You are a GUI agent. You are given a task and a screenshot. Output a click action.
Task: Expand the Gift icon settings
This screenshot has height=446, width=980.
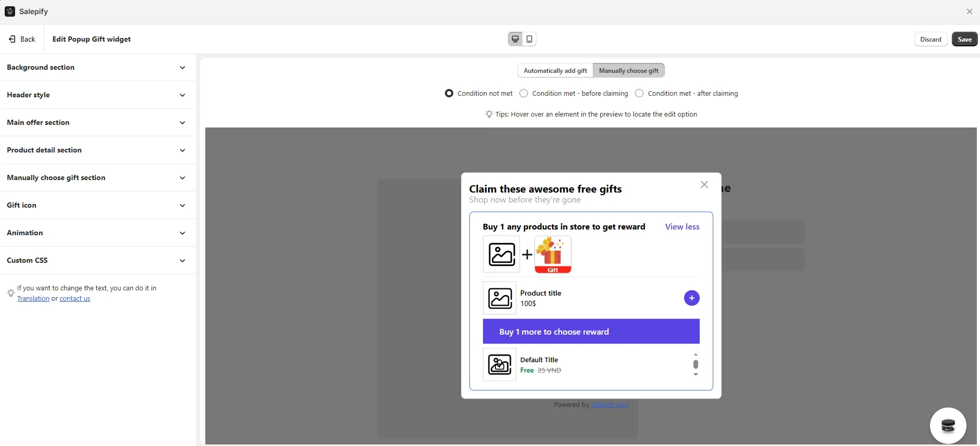pyautogui.click(x=98, y=206)
